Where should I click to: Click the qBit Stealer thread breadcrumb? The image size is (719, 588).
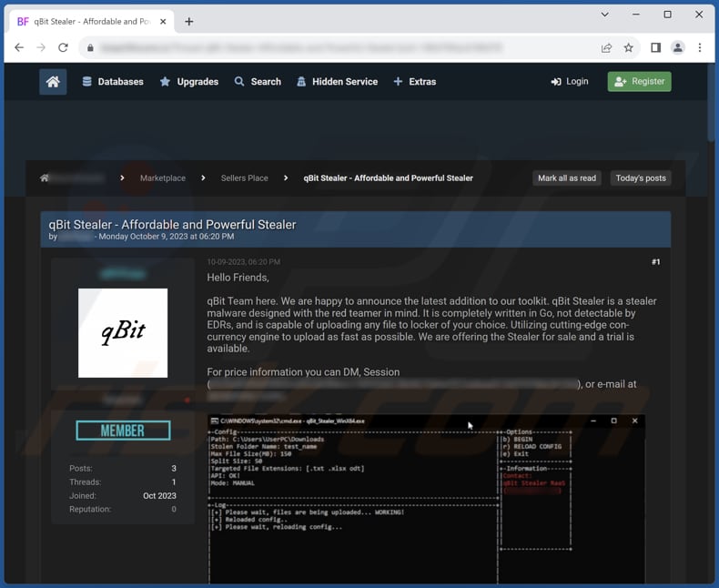[388, 178]
